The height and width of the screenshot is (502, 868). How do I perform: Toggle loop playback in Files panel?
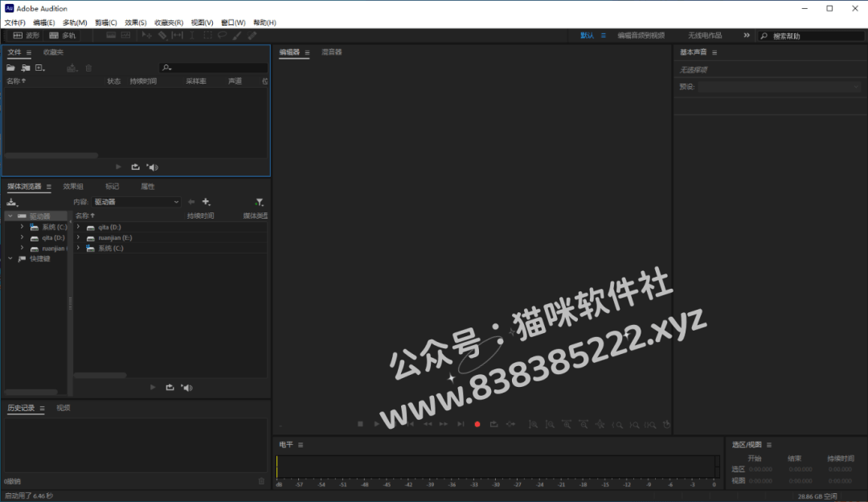pyautogui.click(x=135, y=167)
